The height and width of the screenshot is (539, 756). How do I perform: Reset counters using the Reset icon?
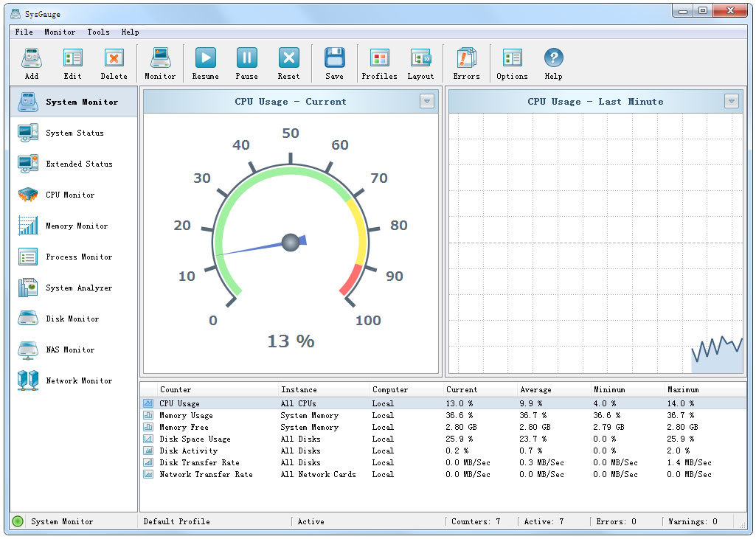[x=288, y=59]
